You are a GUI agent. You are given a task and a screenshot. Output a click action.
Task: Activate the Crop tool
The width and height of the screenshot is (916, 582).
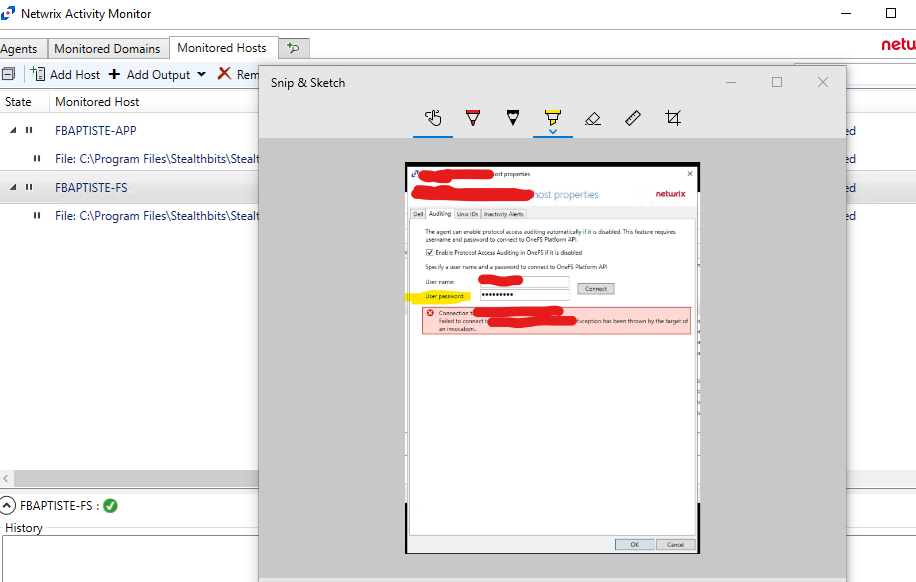tap(672, 117)
